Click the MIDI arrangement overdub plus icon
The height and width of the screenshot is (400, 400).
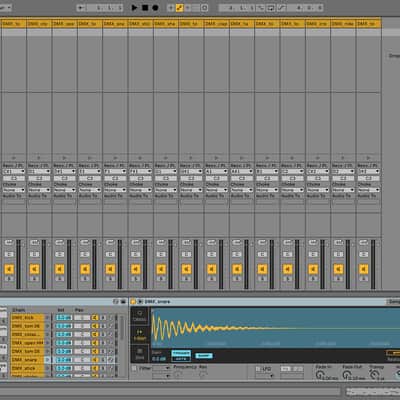(171, 8)
